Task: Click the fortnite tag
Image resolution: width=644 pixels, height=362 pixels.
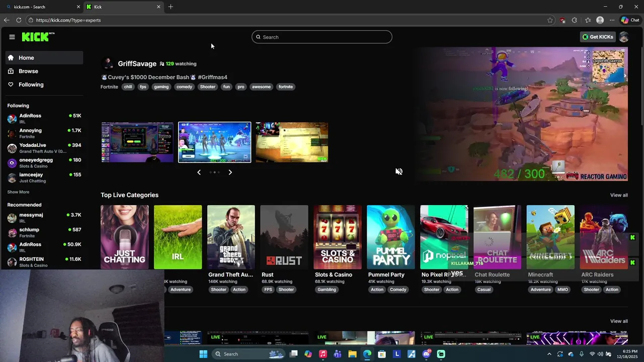Action: pyautogui.click(x=286, y=86)
